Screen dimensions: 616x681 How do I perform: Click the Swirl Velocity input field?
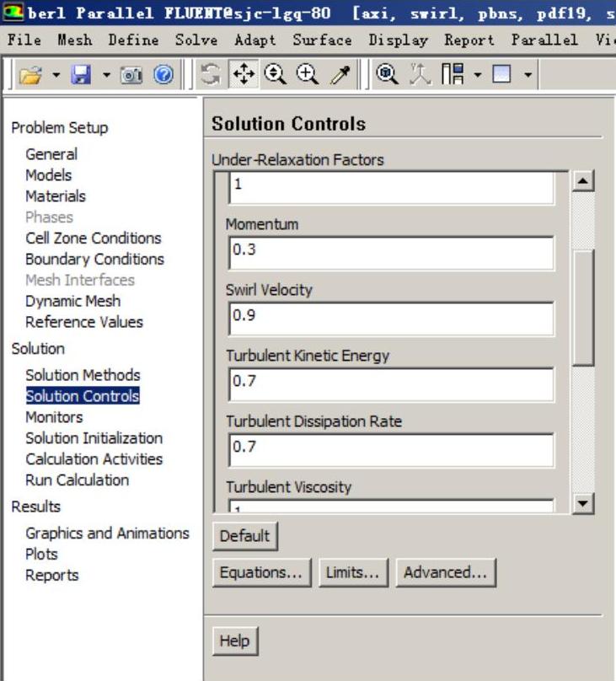[391, 319]
